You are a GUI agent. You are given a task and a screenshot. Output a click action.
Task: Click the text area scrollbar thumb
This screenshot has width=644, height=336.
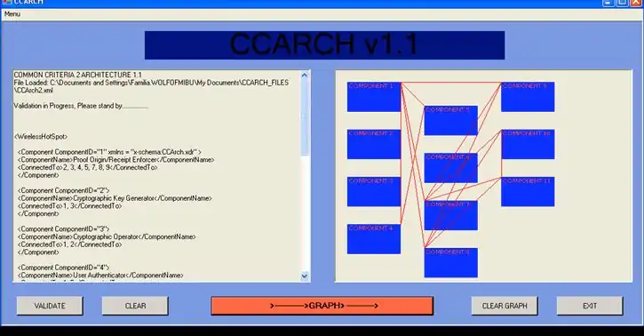pos(305,117)
